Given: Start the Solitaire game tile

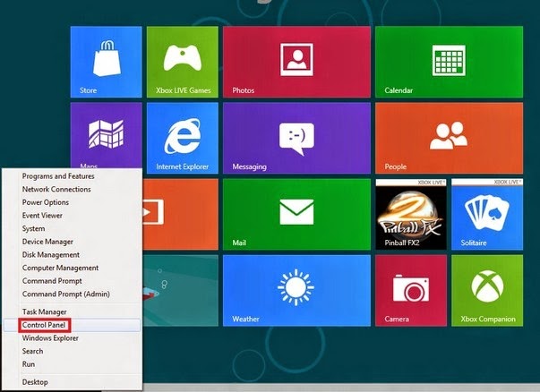Looking at the screenshot, I should pyautogui.click(x=487, y=215).
